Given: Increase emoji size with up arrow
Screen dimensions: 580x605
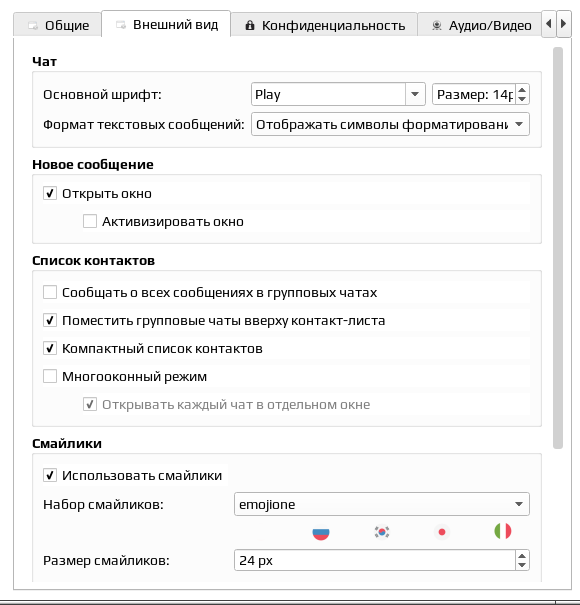Looking at the screenshot, I should [x=522, y=556].
